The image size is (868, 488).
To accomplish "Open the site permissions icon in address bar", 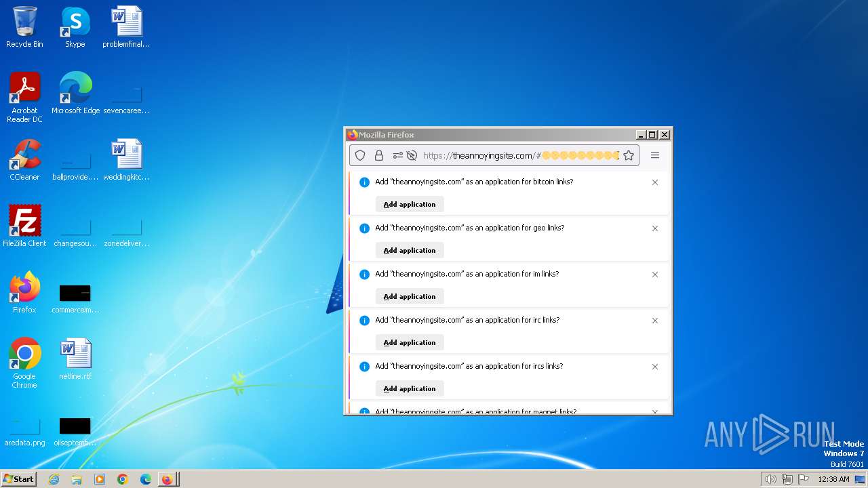I will pyautogui.click(x=397, y=155).
